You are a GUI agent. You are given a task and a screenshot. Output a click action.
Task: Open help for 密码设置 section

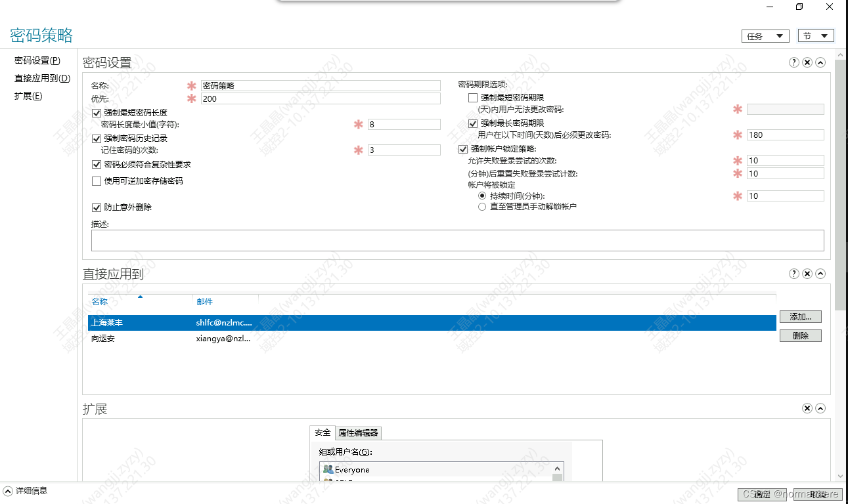794,62
